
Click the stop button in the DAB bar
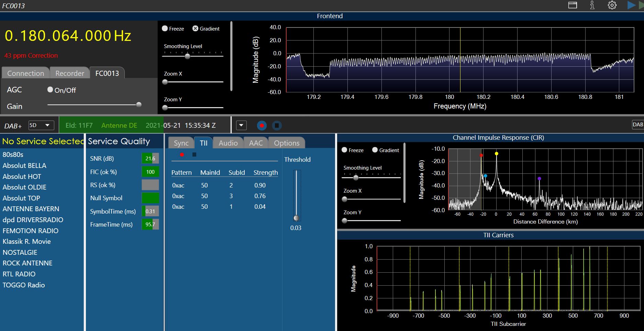[277, 126]
